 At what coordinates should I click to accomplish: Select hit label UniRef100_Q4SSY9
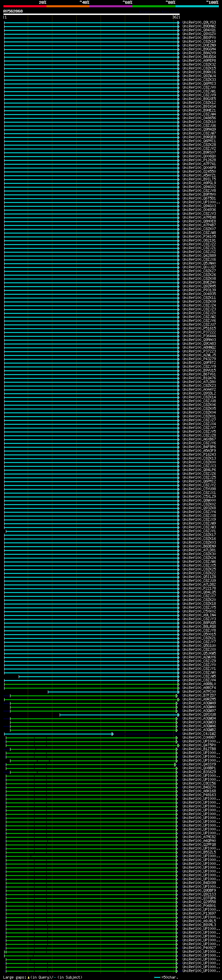click(199, 764)
